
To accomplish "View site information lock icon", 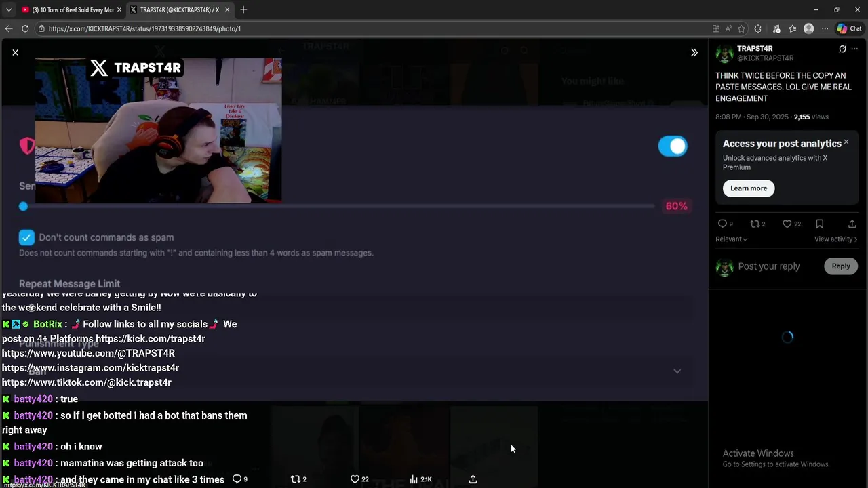I will [x=41, y=28].
